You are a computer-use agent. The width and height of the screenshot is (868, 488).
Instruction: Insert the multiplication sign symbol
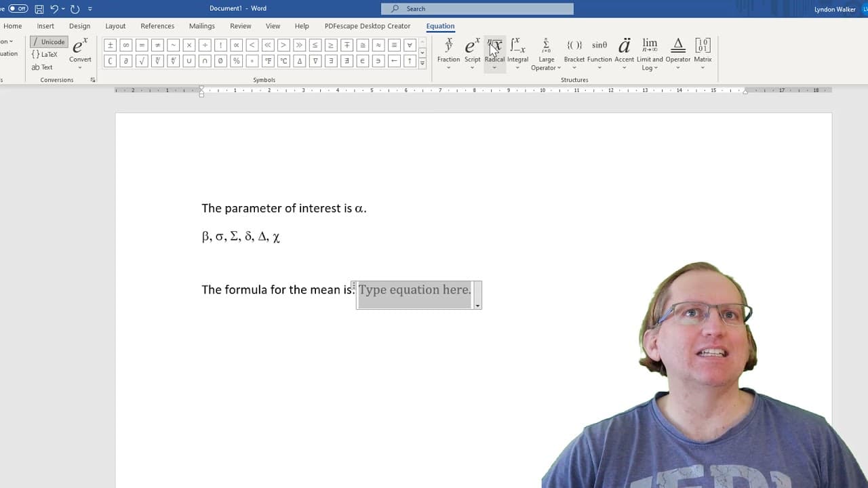(x=189, y=45)
